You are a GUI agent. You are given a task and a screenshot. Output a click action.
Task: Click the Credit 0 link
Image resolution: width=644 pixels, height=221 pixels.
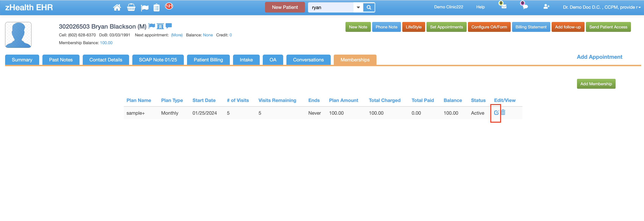coord(231,35)
